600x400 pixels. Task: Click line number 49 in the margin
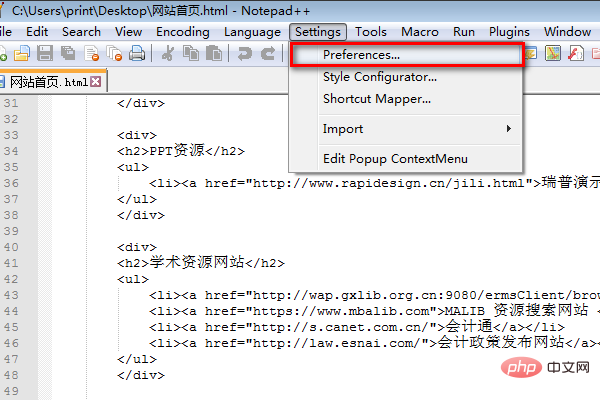11,391
